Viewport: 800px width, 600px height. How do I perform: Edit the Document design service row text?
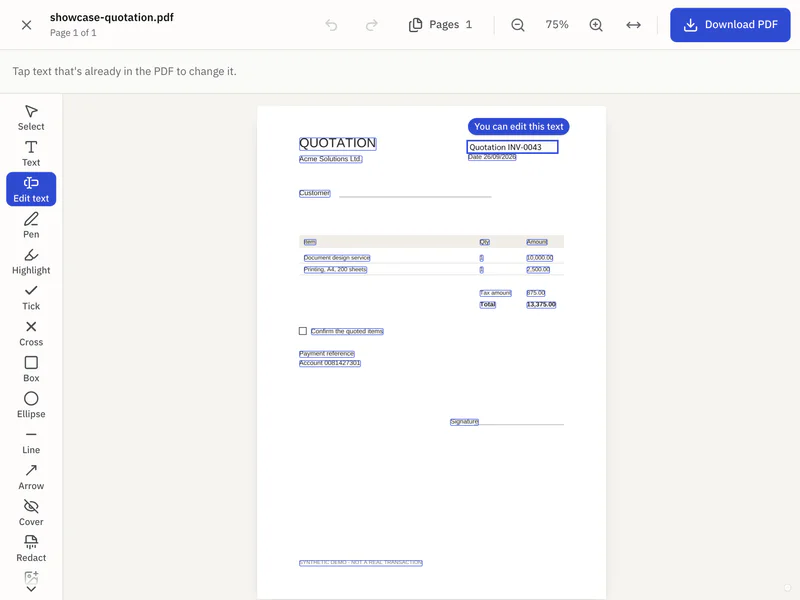[x=337, y=258]
